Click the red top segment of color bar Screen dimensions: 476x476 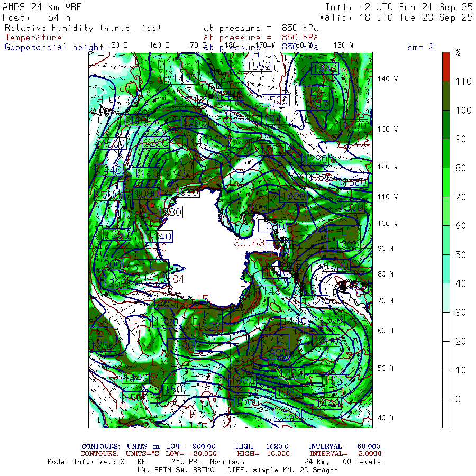click(x=446, y=66)
